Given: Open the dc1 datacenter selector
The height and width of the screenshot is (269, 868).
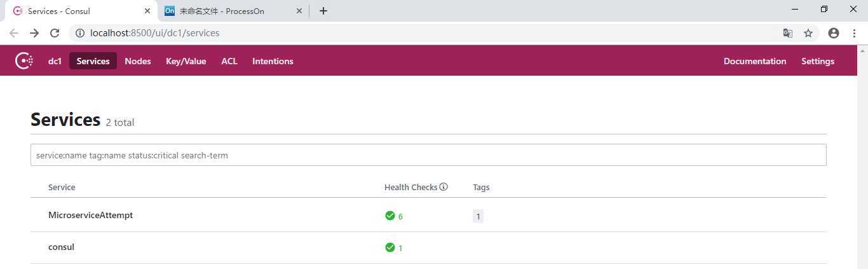Looking at the screenshot, I should [55, 61].
